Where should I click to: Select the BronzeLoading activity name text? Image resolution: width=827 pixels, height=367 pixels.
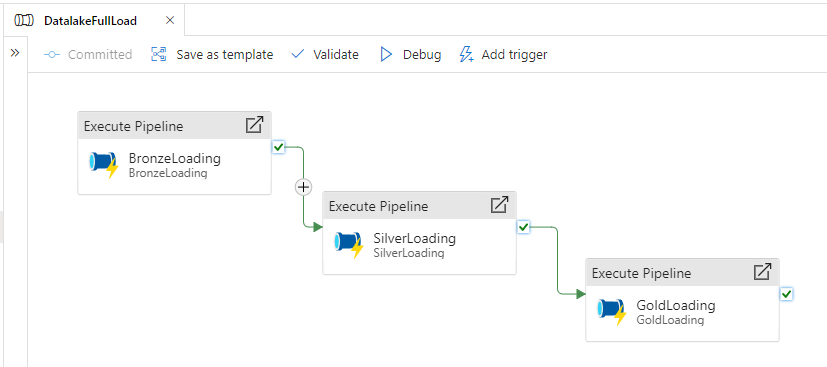coord(175,158)
